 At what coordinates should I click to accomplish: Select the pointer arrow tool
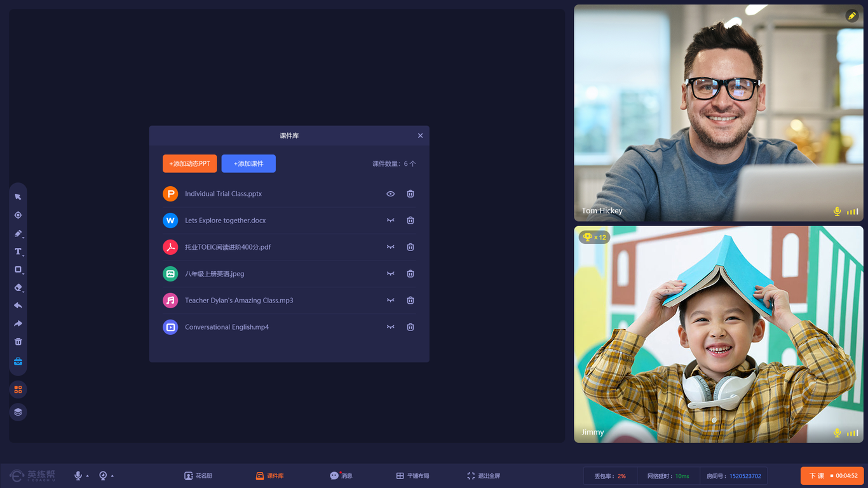[18, 197]
